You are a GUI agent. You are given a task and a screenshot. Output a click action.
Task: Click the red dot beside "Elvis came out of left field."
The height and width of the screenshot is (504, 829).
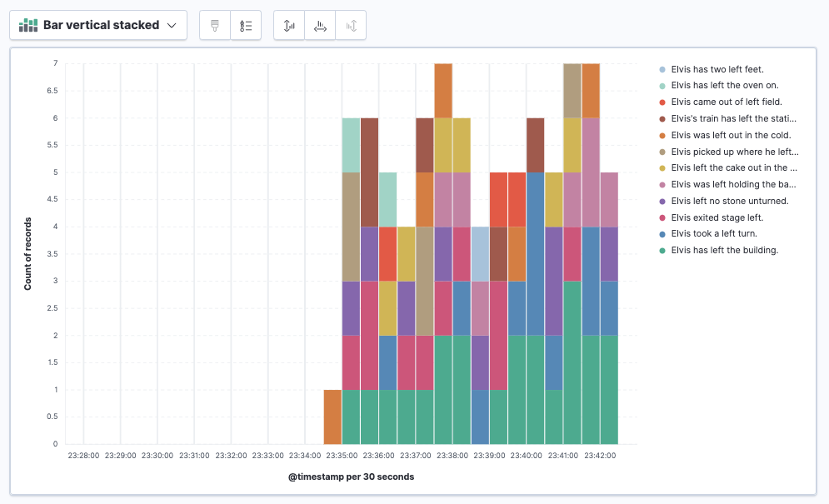click(x=661, y=102)
